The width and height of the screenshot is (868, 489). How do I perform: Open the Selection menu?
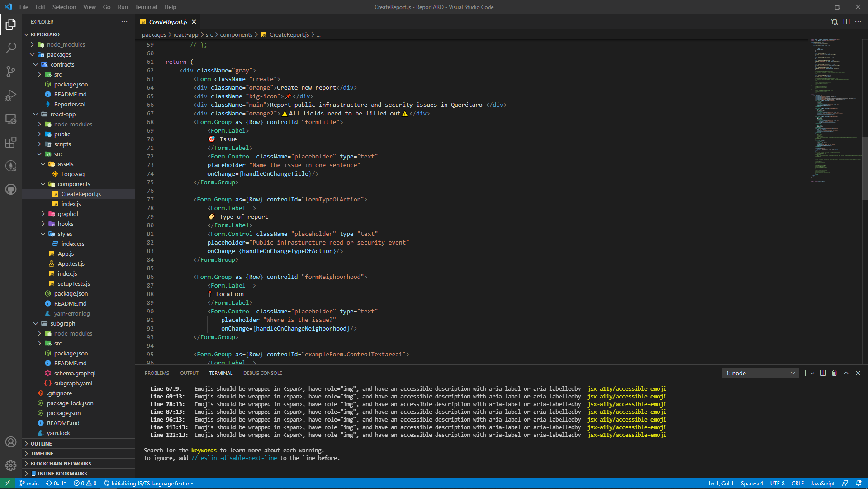(64, 7)
